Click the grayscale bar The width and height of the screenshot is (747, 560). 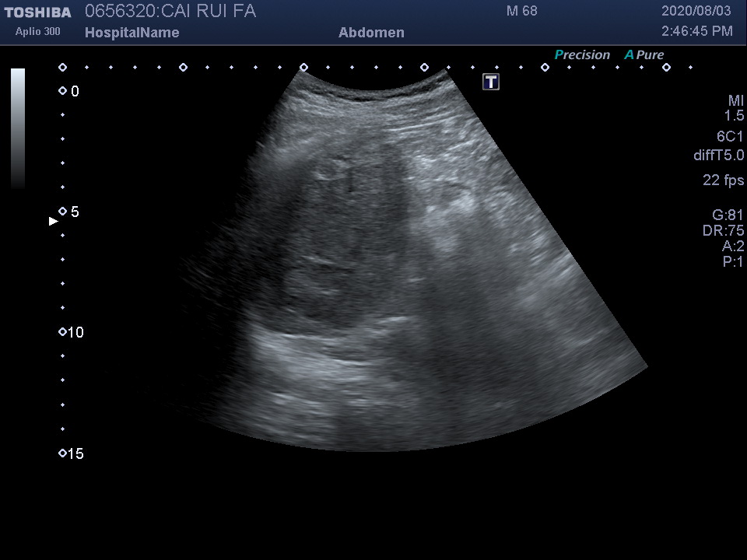[x=18, y=128]
